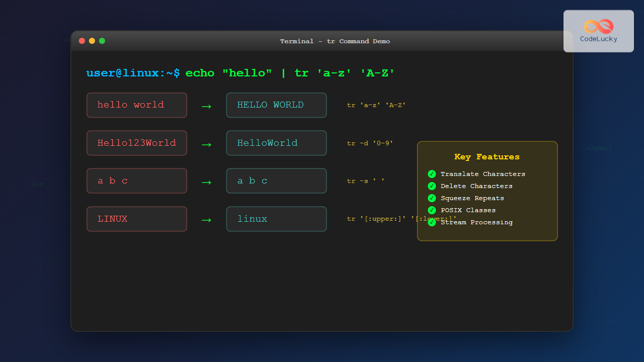
Task: Click the green maximize window dot
Action: click(102, 41)
